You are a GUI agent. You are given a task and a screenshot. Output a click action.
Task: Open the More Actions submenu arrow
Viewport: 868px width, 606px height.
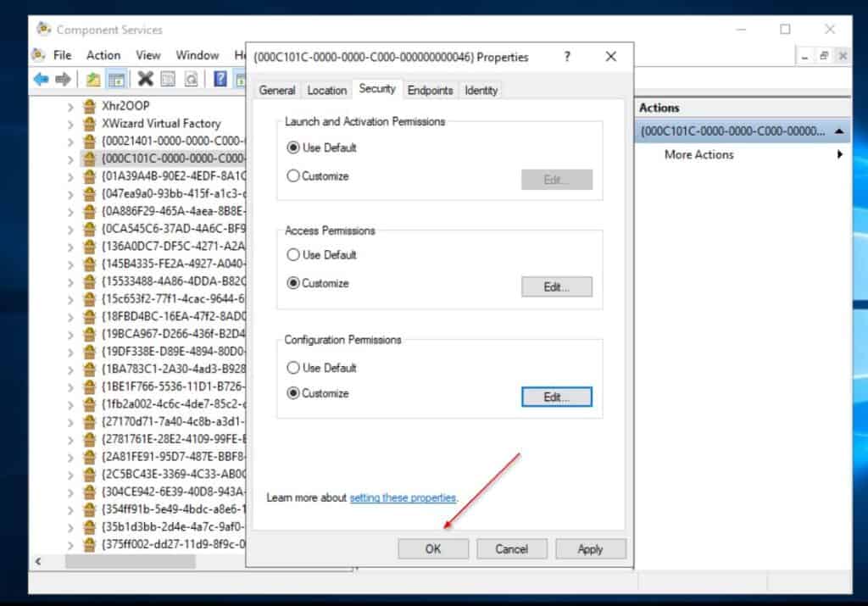pyautogui.click(x=840, y=154)
